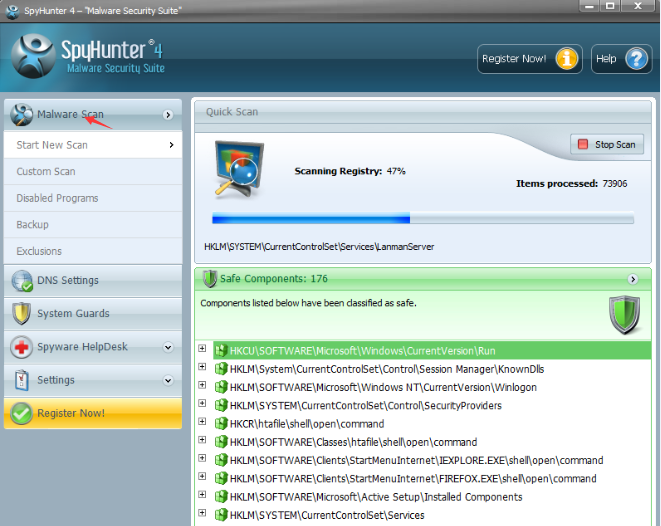This screenshot has width=661, height=526.
Task: Expand the Spyware HelpDesk dropdown chevron
Action: (x=168, y=347)
